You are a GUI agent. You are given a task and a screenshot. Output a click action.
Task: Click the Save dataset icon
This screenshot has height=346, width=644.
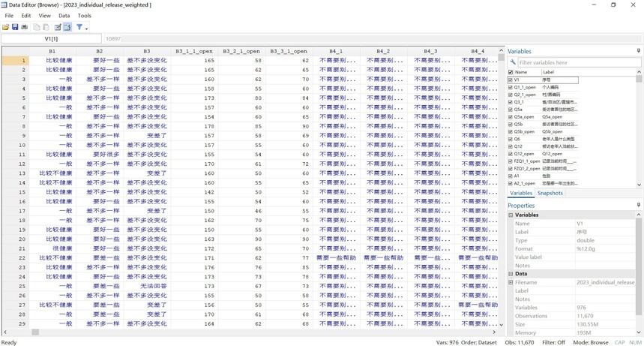pos(15,28)
